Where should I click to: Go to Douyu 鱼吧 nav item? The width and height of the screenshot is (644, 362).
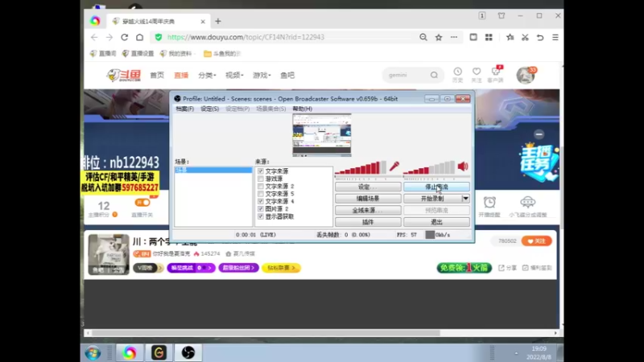287,75
